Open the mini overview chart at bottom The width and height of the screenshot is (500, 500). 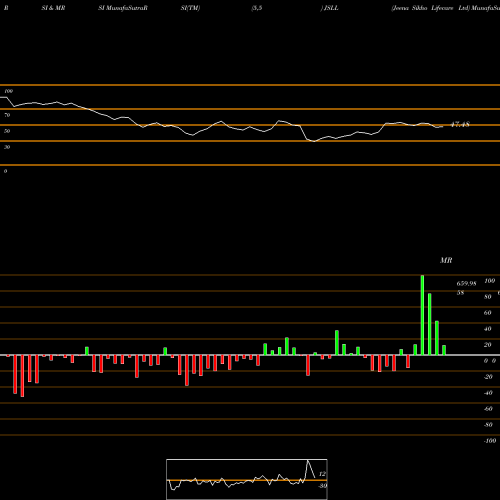click(x=247, y=479)
